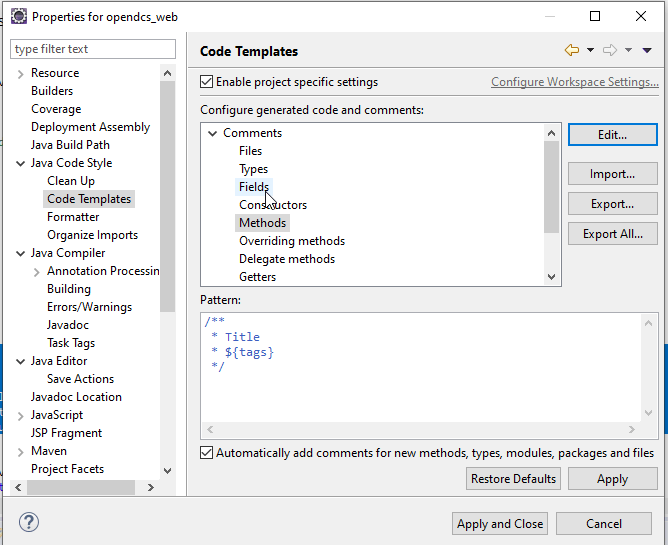
Task: Open the view menu triangle in Code Templates header
Action: 647,50
